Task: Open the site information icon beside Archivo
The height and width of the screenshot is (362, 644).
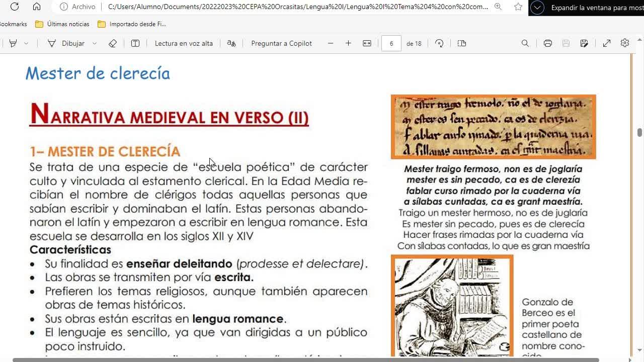Action: (x=64, y=7)
